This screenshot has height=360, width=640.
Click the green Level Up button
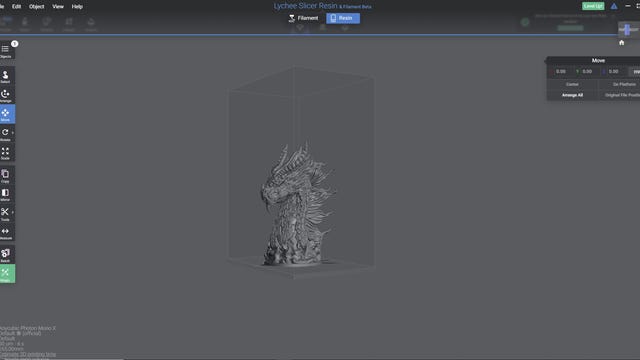pyautogui.click(x=593, y=6)
